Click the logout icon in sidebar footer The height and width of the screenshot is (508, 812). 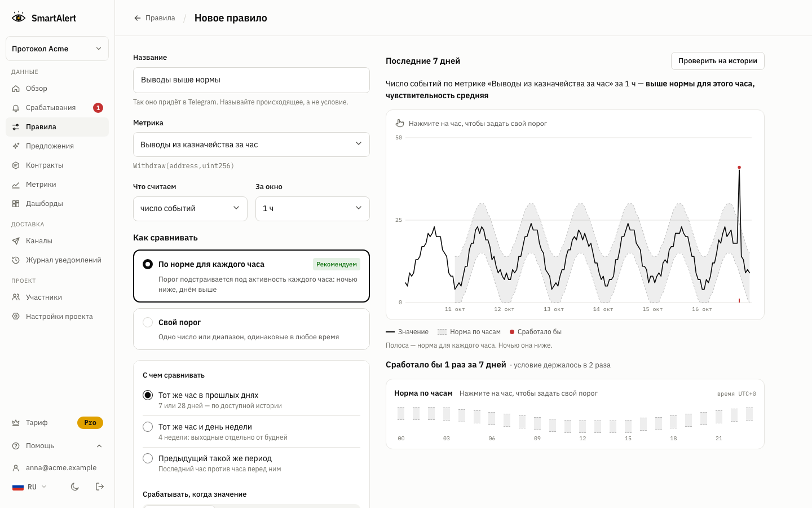click(x=100, y=487)
